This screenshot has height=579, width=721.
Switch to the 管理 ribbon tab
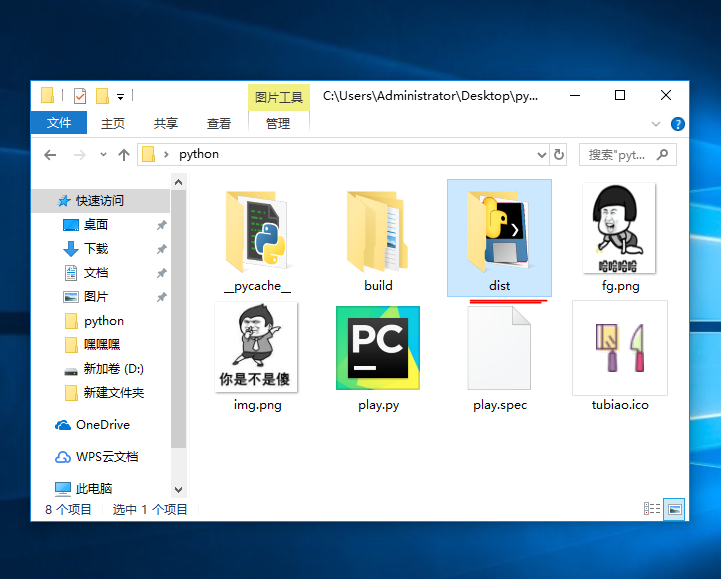[x=278, y=123]
